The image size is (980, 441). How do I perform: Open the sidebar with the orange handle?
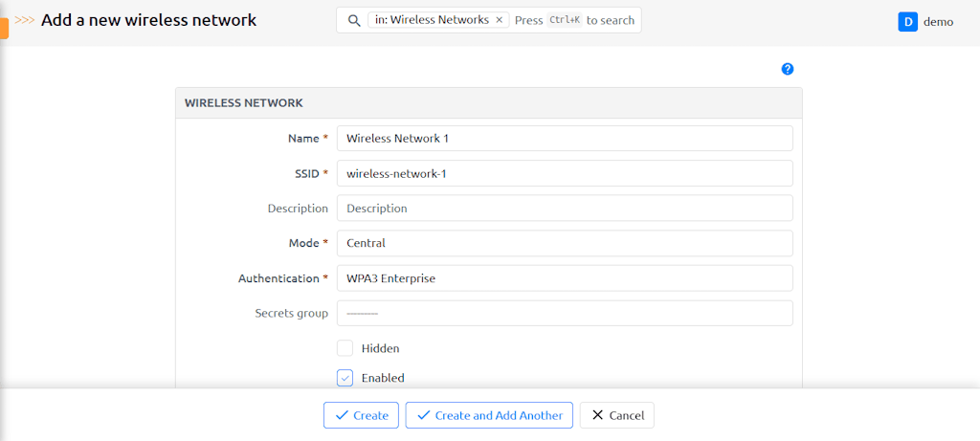[4, 29]
